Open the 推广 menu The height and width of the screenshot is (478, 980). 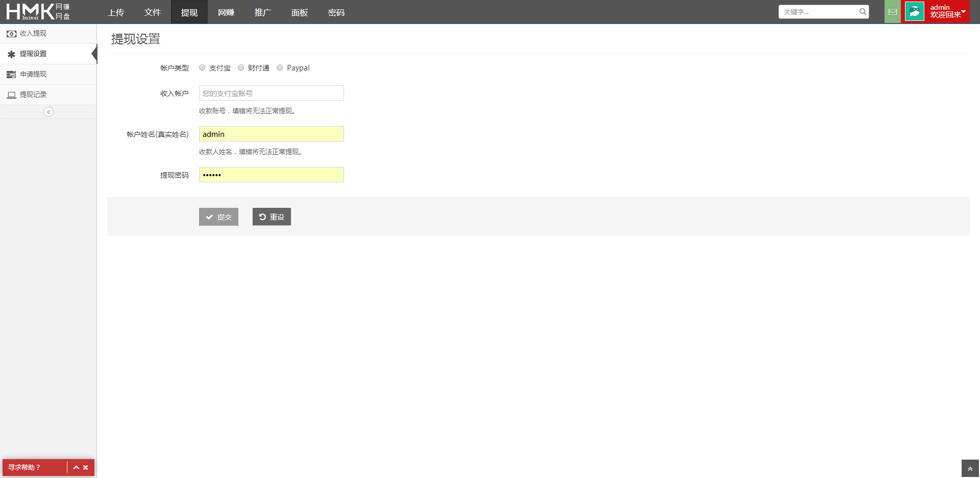[263, 12]
